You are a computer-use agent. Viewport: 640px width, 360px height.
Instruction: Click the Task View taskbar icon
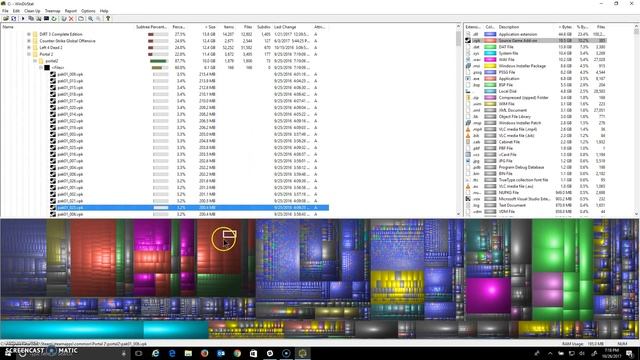[139, 353]
